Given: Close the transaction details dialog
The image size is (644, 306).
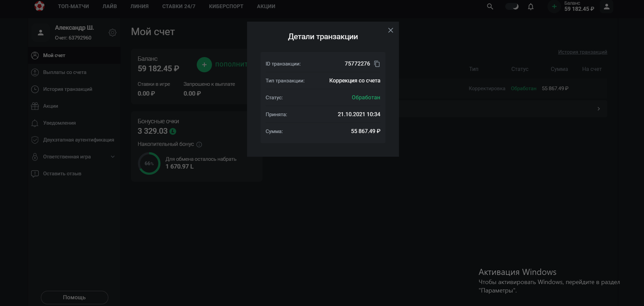Looking at the screenshot, I should 391,30.
